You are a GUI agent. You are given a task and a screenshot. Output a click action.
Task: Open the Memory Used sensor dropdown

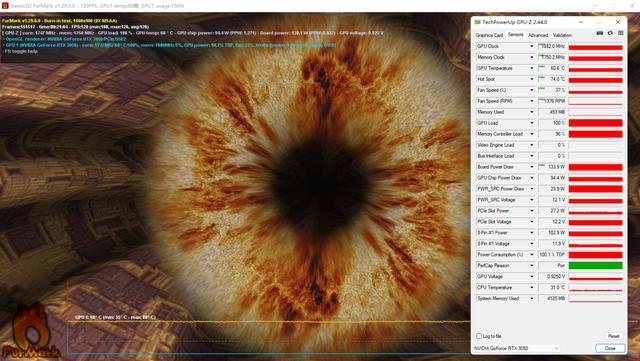[x=531, y=112]
